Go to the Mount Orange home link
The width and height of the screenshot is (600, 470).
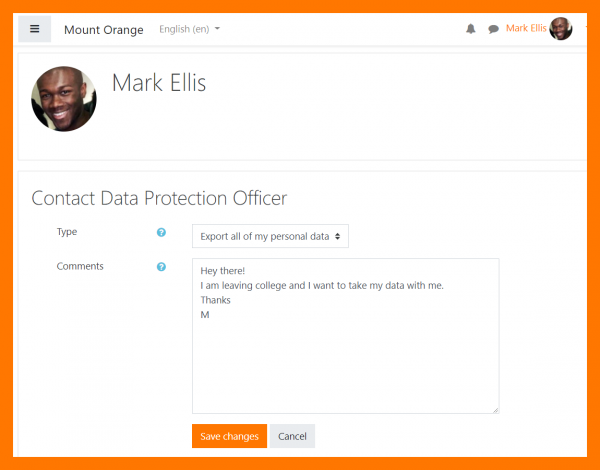(x=104, y=30)
